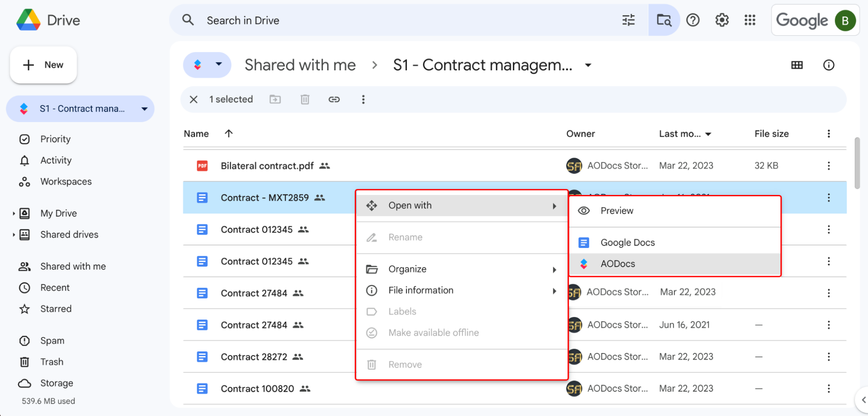Click the PDF icon of Bilateral contract
868x416 pixels.
point(202,165)
